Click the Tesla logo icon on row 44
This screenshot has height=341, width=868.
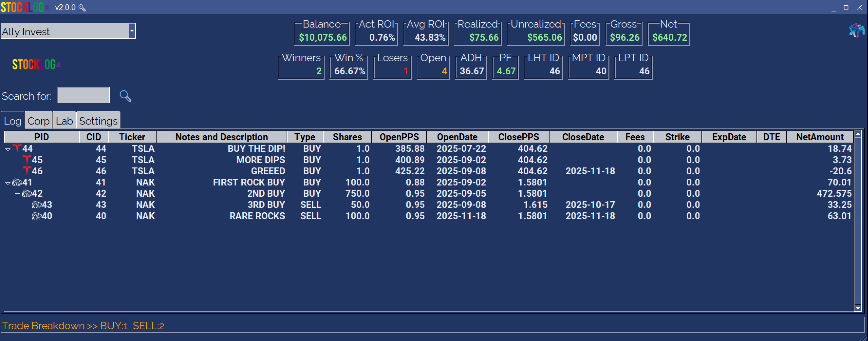pos(17,148)
